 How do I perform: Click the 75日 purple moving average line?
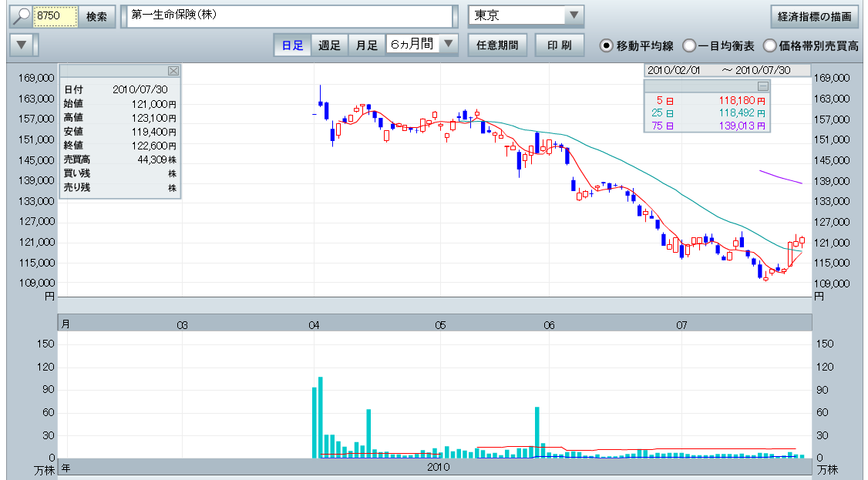[780, 177]
